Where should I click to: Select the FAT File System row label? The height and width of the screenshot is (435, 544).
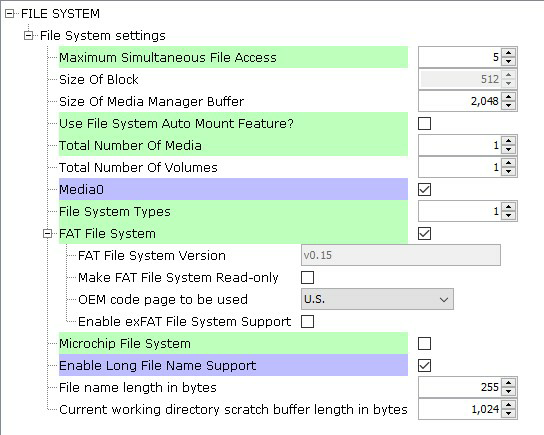pos(233,233)
